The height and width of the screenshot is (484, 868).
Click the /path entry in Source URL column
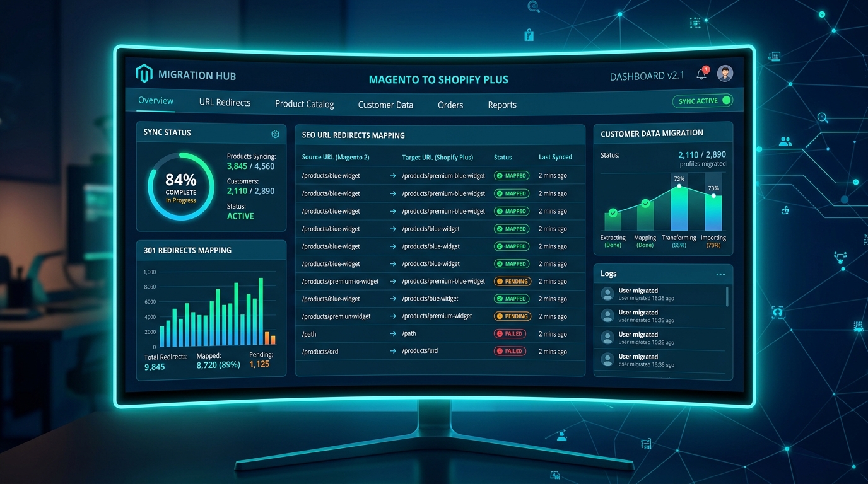(x=309, y=334)
